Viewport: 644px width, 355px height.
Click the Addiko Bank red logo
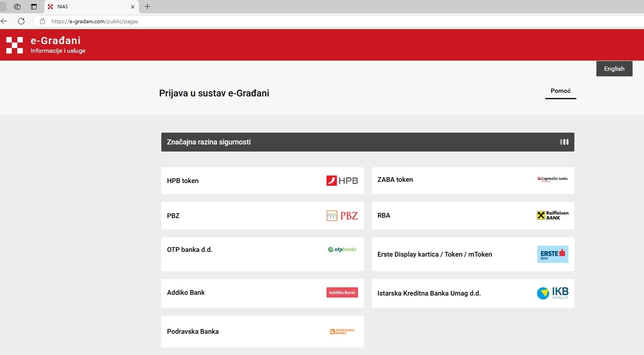pyautogui.click(x=342, y=293)
